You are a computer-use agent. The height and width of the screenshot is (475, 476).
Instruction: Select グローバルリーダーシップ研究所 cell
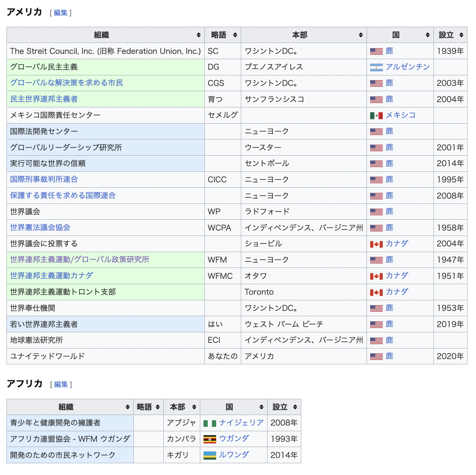(x=106, y=148)
